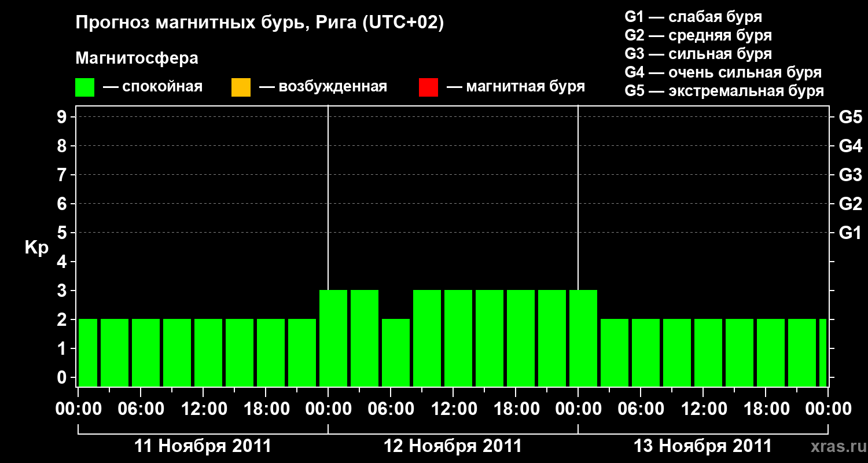
Task: Click the right-axis 'G2' tick label
Action: 851,204
